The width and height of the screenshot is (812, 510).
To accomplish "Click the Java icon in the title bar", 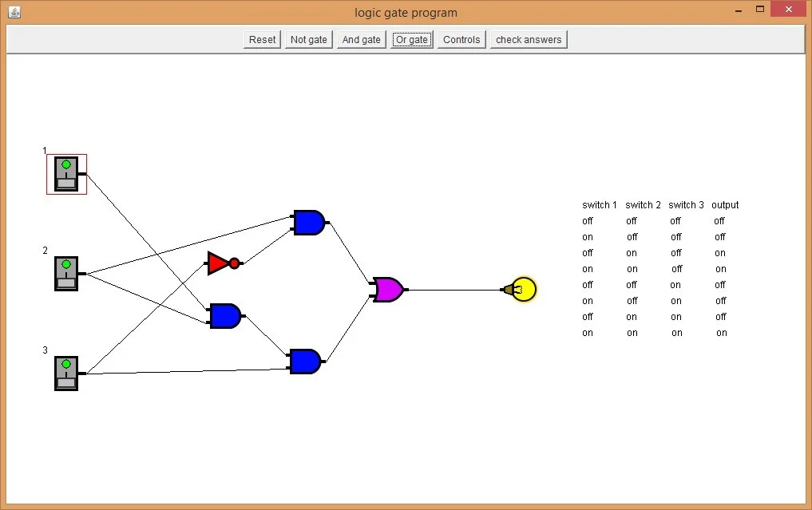I will click(14, 12).
